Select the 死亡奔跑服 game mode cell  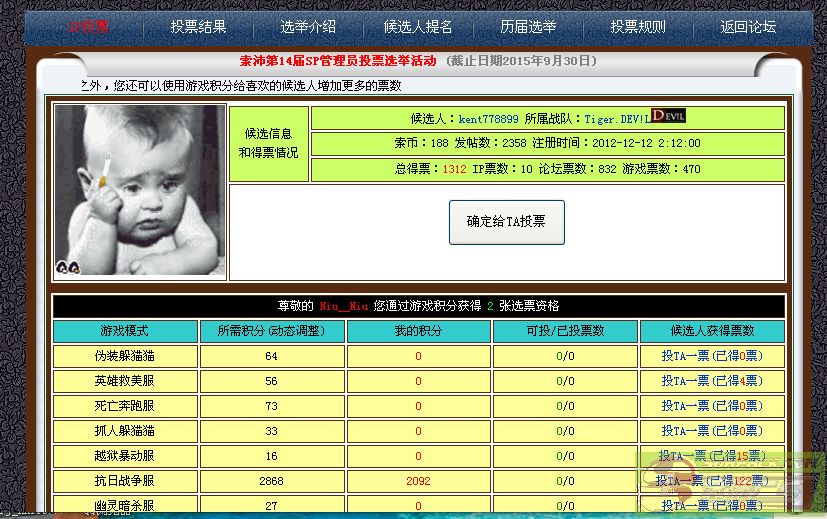coord(125,406)
